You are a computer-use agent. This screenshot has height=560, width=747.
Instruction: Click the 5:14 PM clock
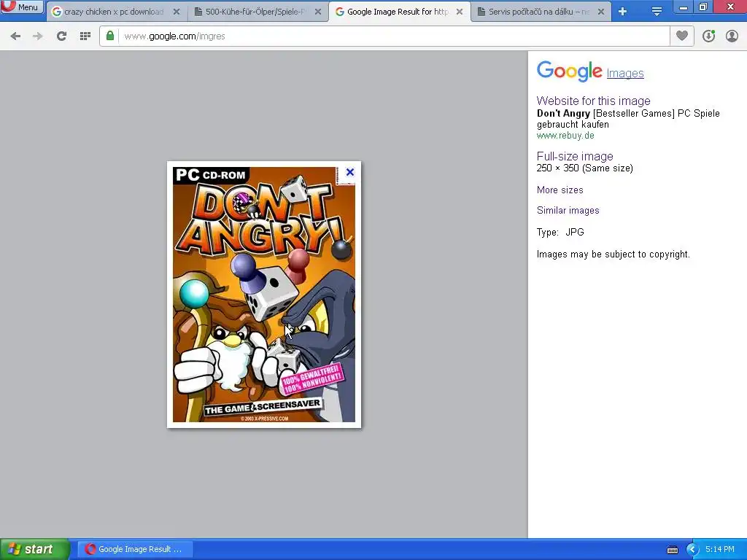click(x=720, y=549)
